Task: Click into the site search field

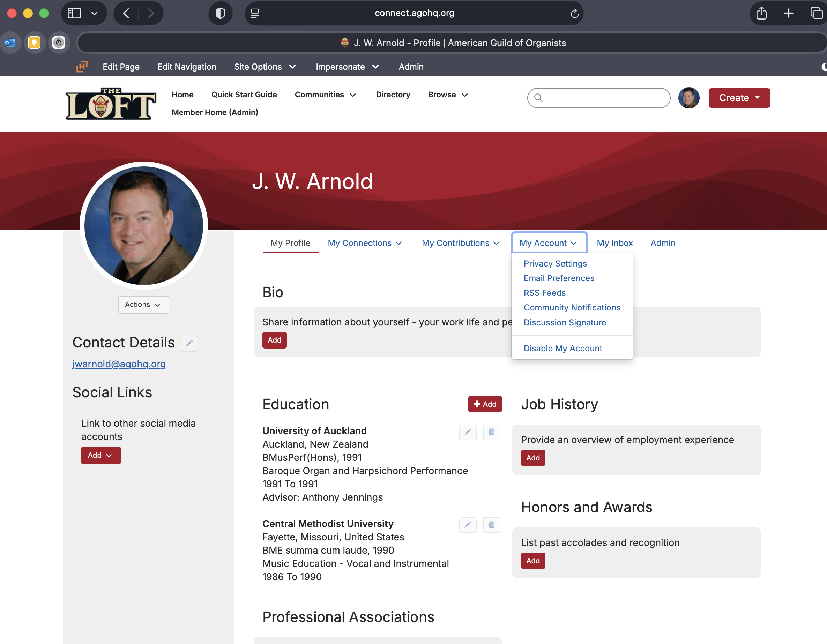Action: click(x=604, y=98)
